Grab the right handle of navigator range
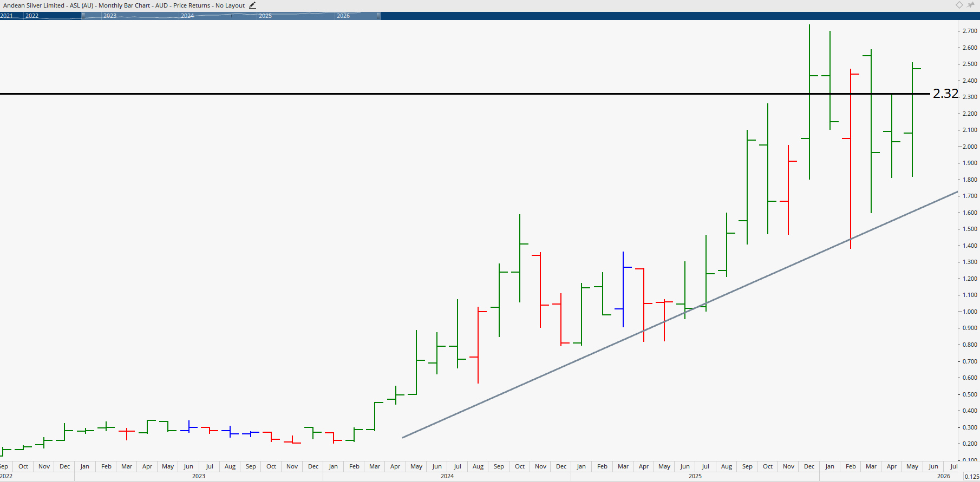The height and width of the screenshot is (482, 980). click(380, 16)
